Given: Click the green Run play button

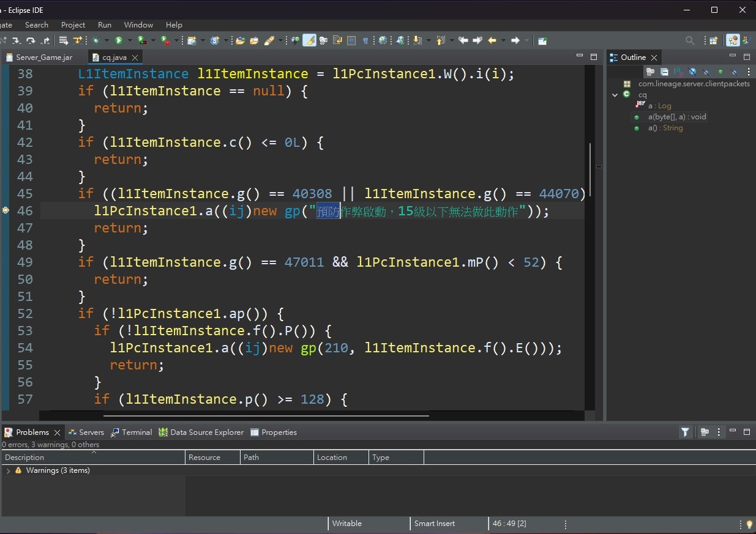Looking at the screenshot, I should point(118,40).
